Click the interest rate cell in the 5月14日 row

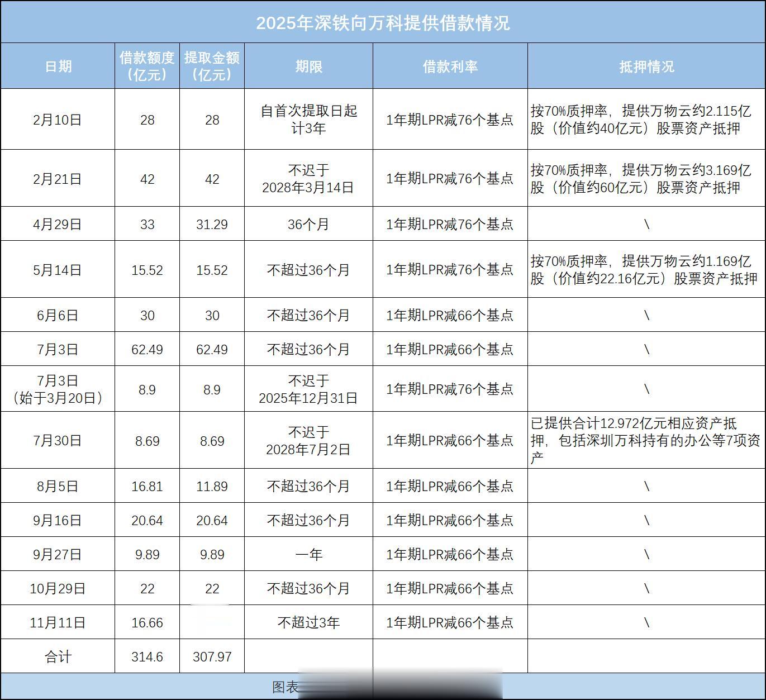coord(450,270)
